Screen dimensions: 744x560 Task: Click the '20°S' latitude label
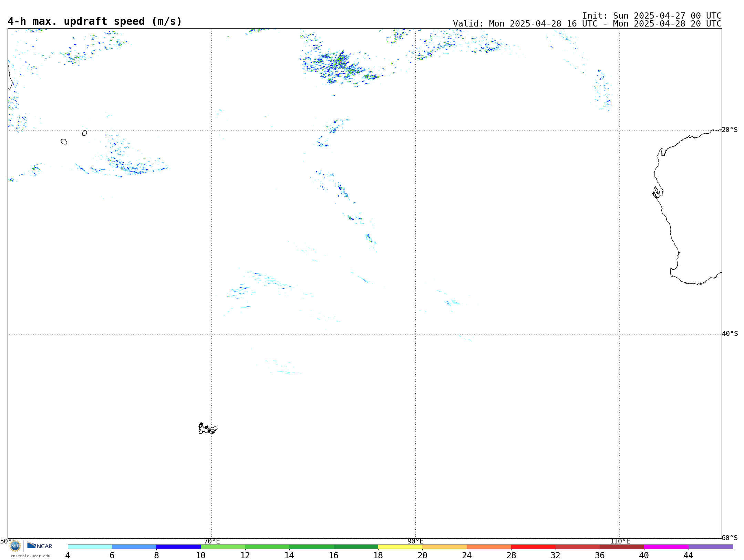pos(730,130)
